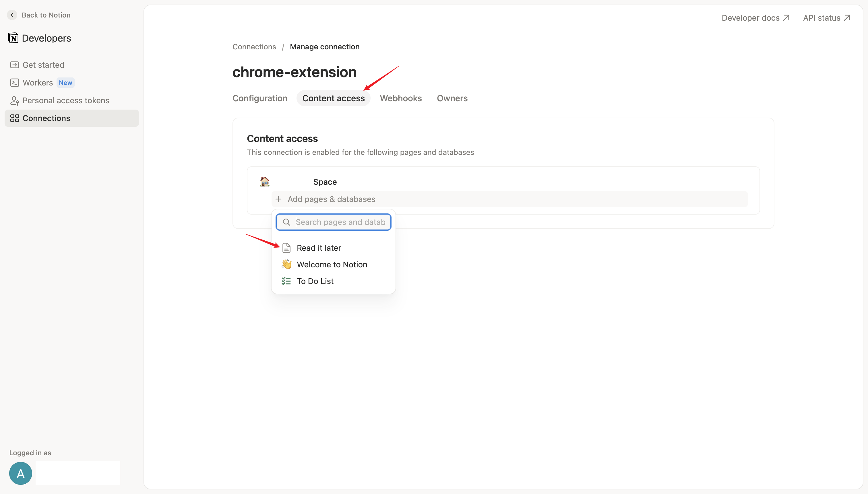The width and height of the screenshot is (868, 494).
Task: Click the Connections grid icon
Action: pos(15,118)
